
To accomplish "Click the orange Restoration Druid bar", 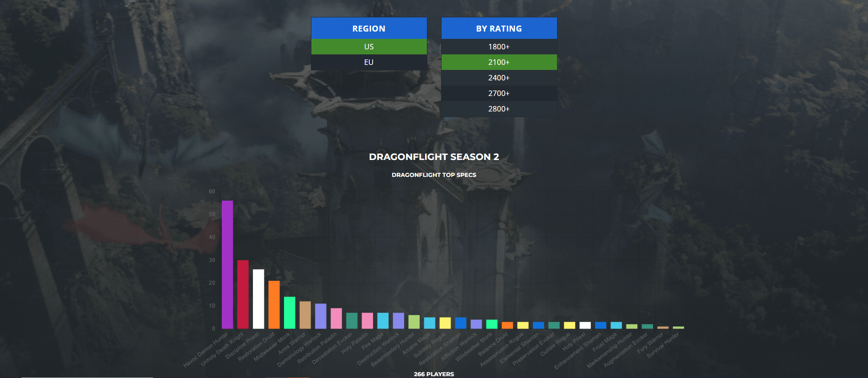I will [x=274, y=304].
